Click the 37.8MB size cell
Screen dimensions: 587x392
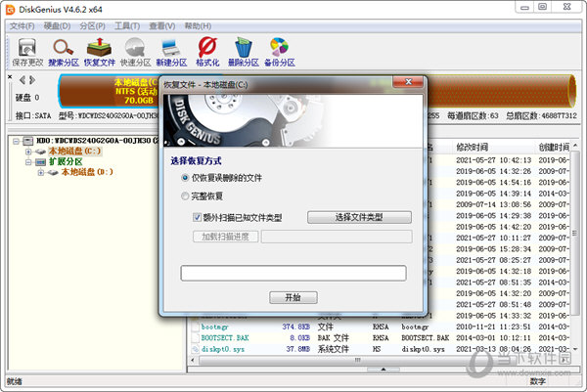point(298,349)
